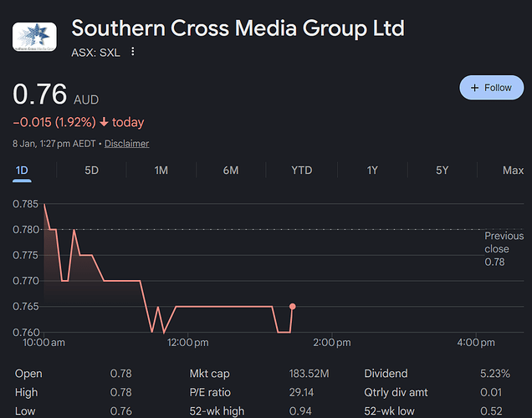Show the 6M chart range

click(x=231, y=171)
